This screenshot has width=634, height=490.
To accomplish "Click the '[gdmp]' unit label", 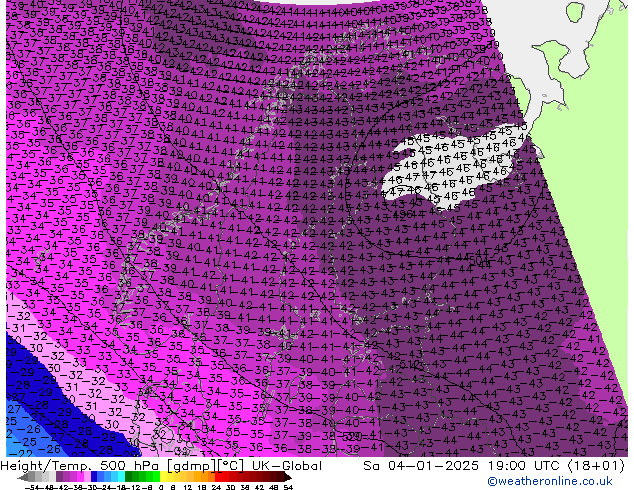I will click(192, 466).
